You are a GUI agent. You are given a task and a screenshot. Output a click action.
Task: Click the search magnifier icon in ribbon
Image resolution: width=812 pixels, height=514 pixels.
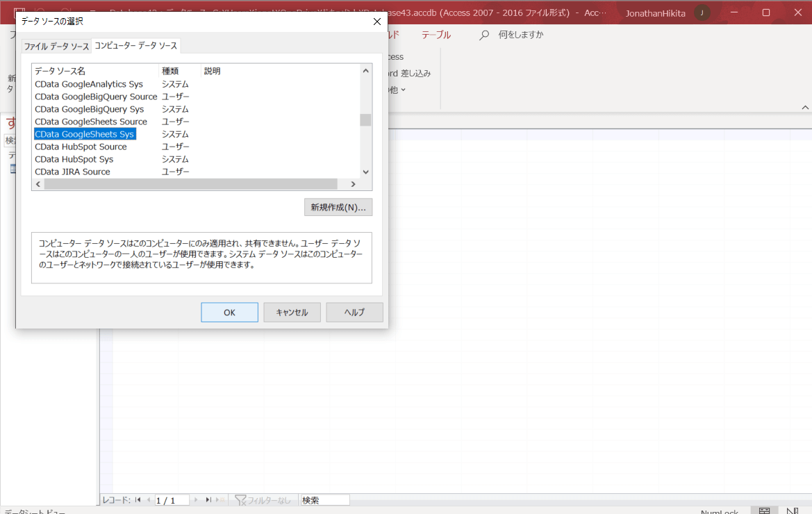point(484,35)
